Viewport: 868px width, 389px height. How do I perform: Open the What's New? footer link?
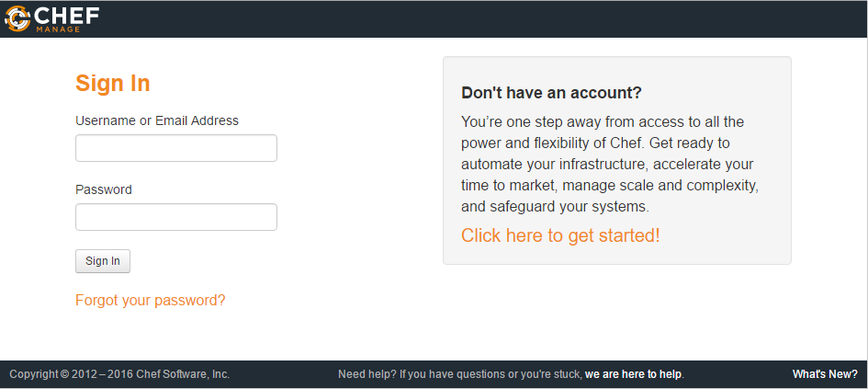pyautogui.click(x=825, y=374)
